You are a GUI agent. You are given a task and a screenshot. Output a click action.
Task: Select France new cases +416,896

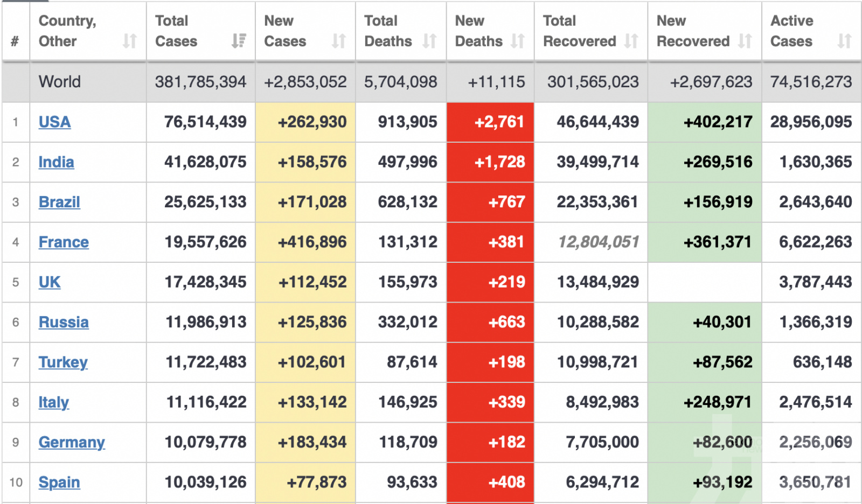pyautogui.click(x=312, y=242)
